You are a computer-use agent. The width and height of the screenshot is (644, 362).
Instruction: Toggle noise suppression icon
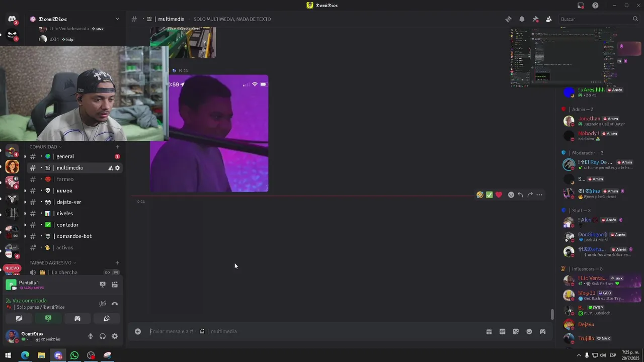click(x=103, y=304)
